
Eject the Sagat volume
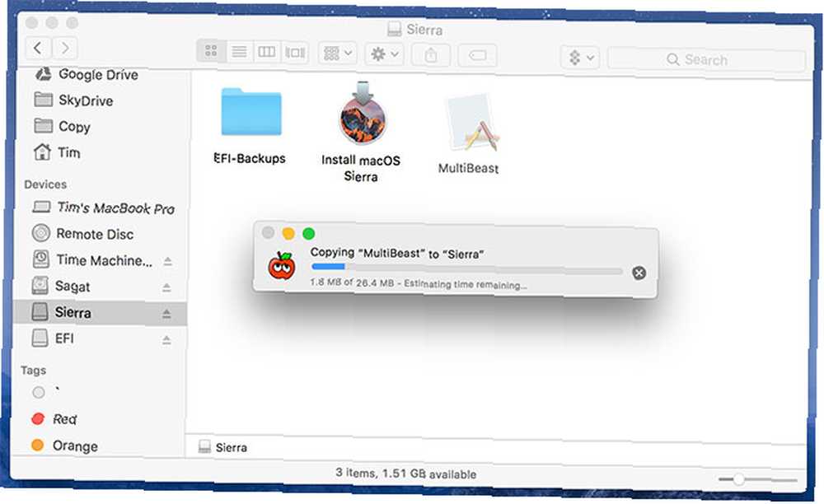(x=166, y=287)
